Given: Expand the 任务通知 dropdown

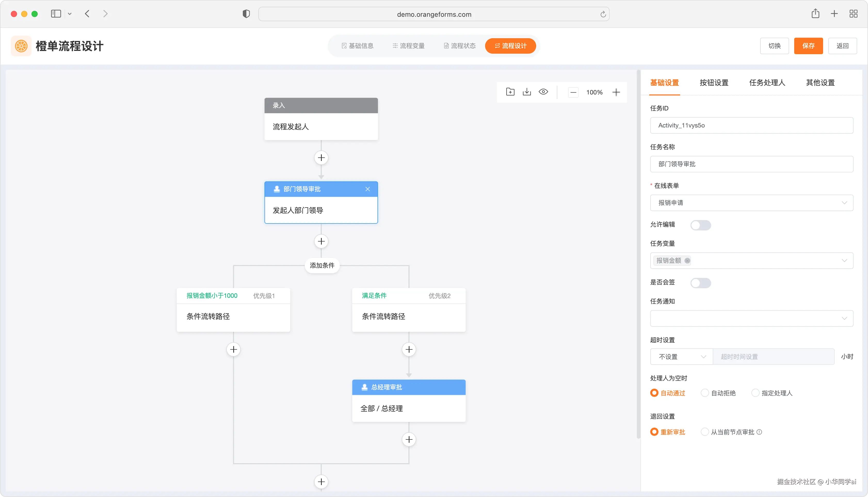Looking at the screenshot, I should 751,318.
